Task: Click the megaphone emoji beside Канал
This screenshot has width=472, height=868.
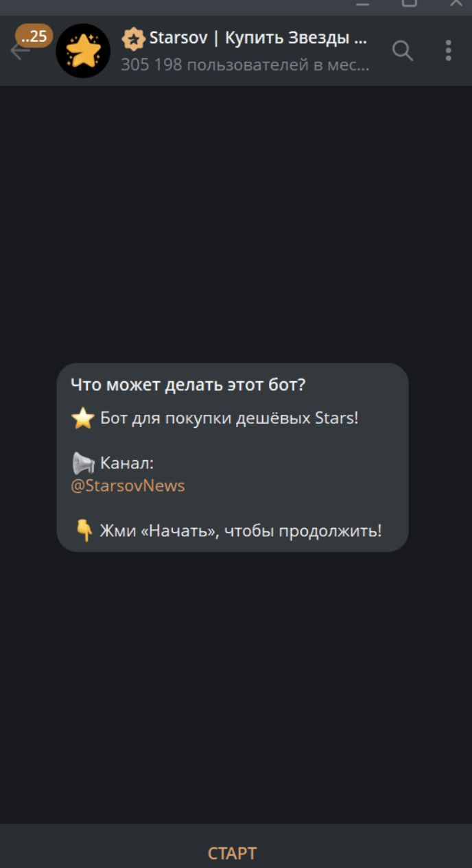Action: [x=83, y=463]
